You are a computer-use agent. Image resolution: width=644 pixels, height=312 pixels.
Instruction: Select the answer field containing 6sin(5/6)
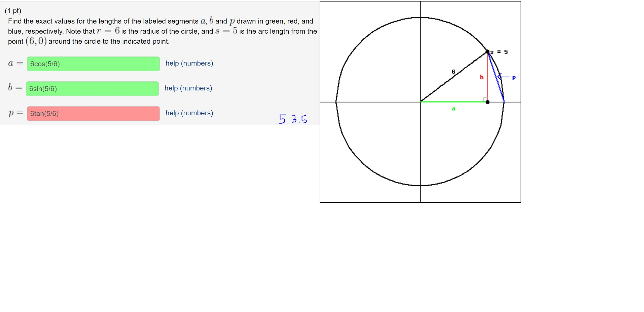(92, 89)
